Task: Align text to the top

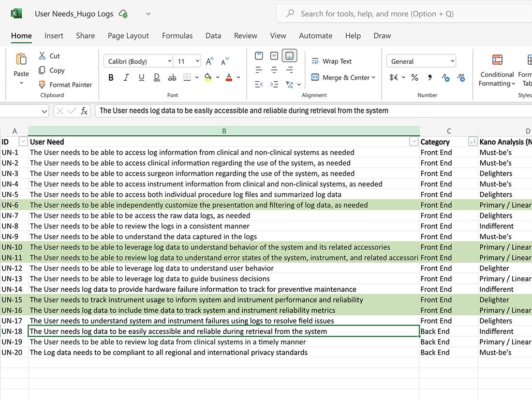Action: [259, 56]
